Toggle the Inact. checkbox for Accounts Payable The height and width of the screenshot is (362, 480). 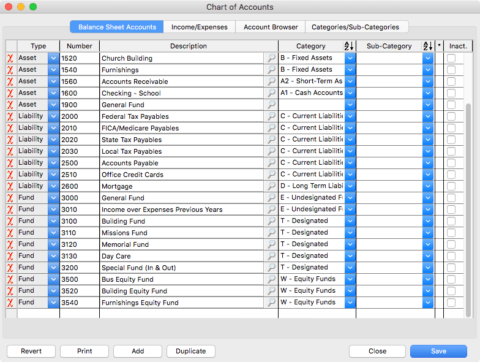tap(451, 163)
